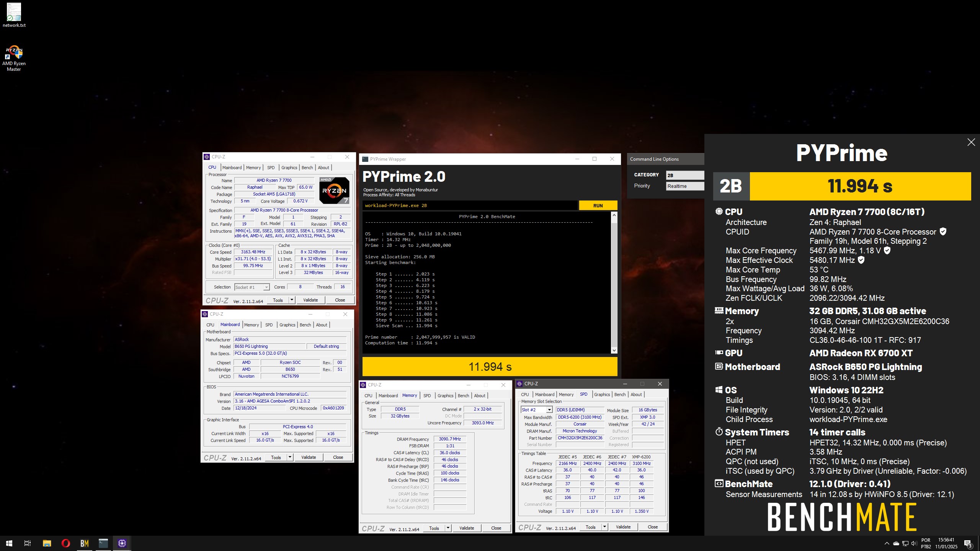Open Tools dropdown arrow in CPU window

click(x=292, y=300)
